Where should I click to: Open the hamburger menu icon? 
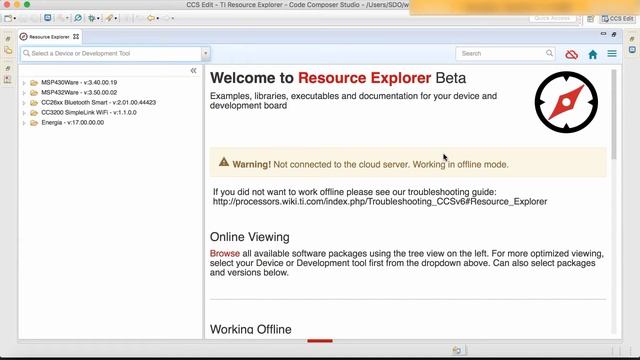pos(612,54)
